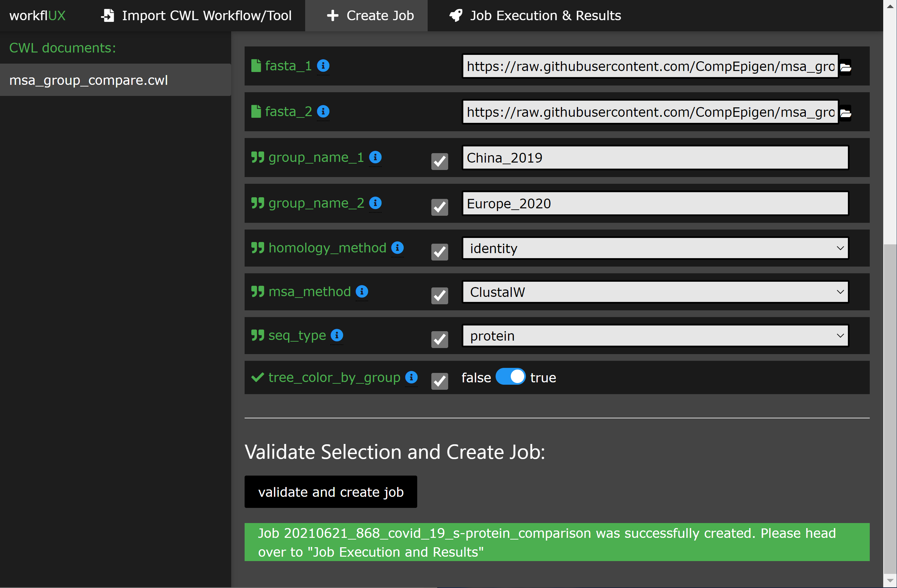897x588 pixels.
Task: Uncheck the seq_type checkbox
Action: [439, 339]
